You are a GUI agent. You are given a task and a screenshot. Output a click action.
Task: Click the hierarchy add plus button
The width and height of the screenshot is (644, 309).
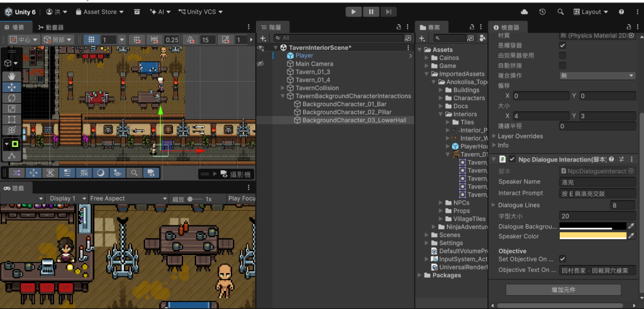pos(263,38)
